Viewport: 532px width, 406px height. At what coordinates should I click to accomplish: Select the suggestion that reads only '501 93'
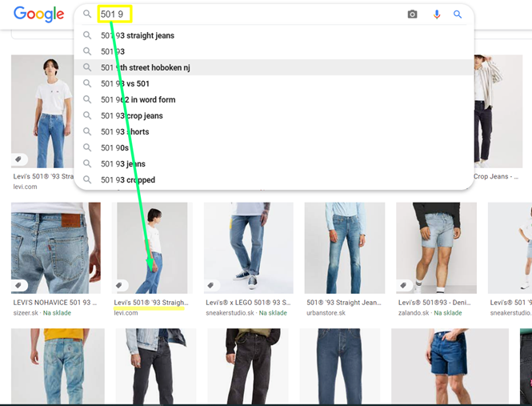tap(274, 51)
